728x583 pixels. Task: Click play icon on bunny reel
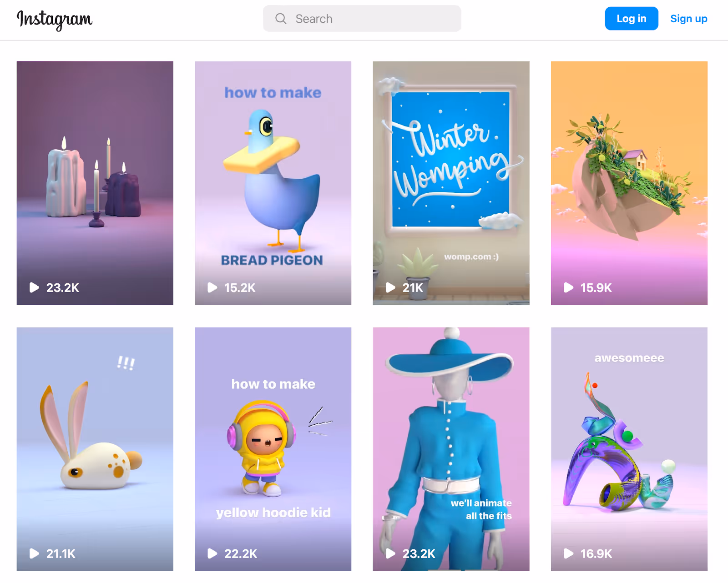click(x=34, y=553)
